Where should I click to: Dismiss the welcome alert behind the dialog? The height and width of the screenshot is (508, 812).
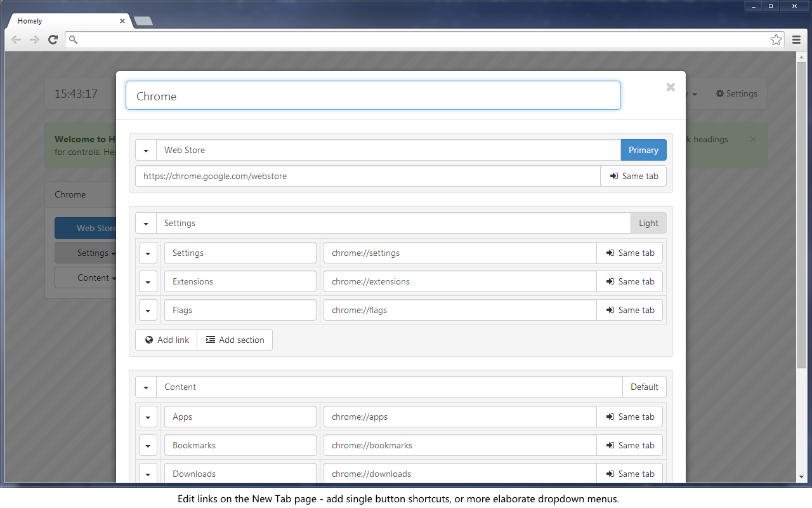753,139
